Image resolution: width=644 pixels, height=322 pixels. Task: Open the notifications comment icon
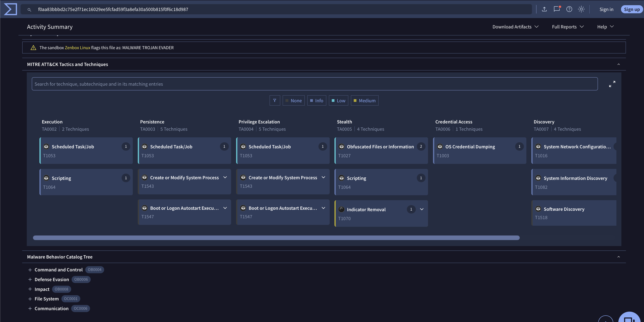click(557, 9)
